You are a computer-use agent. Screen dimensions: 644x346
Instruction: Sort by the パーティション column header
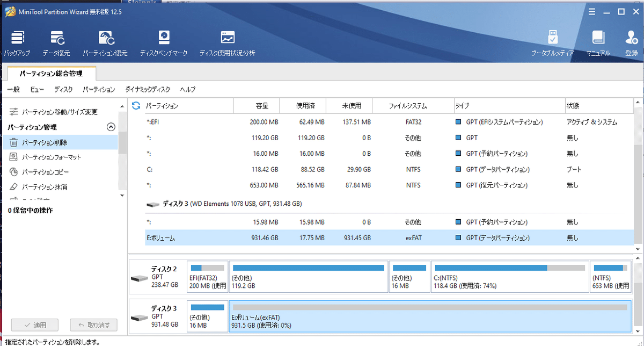pyautogui.click(x=189, y=106)
